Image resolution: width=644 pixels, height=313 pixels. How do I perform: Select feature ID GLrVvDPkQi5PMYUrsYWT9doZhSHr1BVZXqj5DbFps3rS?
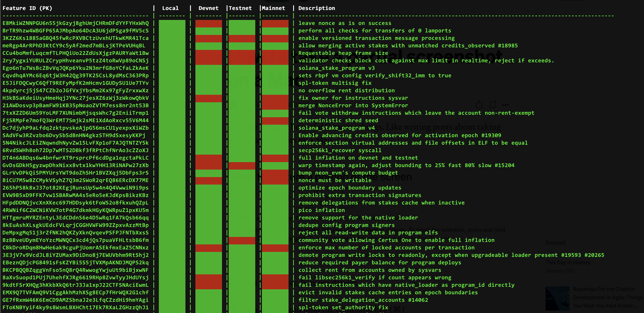coord(75,173)
